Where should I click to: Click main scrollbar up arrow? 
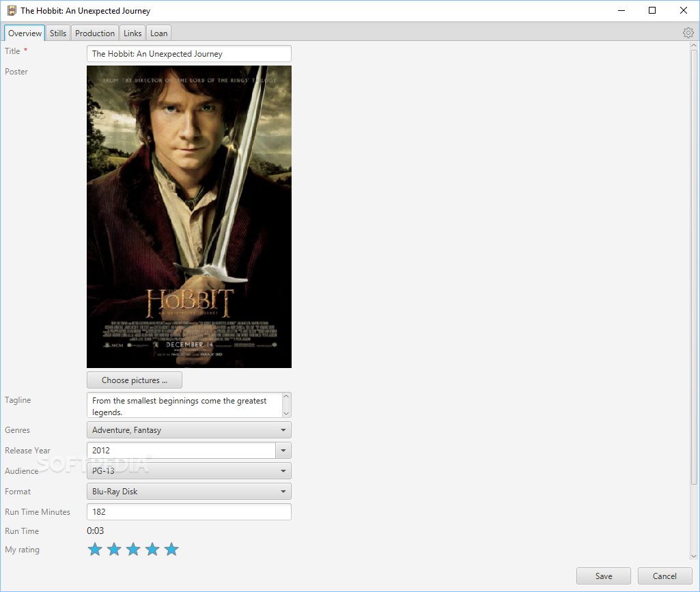click(x=694, y=45)
